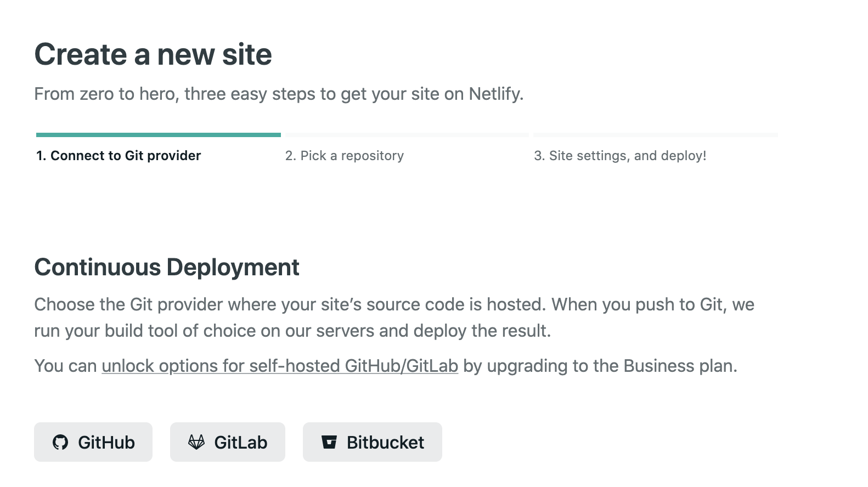Select step 1 Connect to Git provider
The height and width of the screenshot is (487, 868).
119,156
